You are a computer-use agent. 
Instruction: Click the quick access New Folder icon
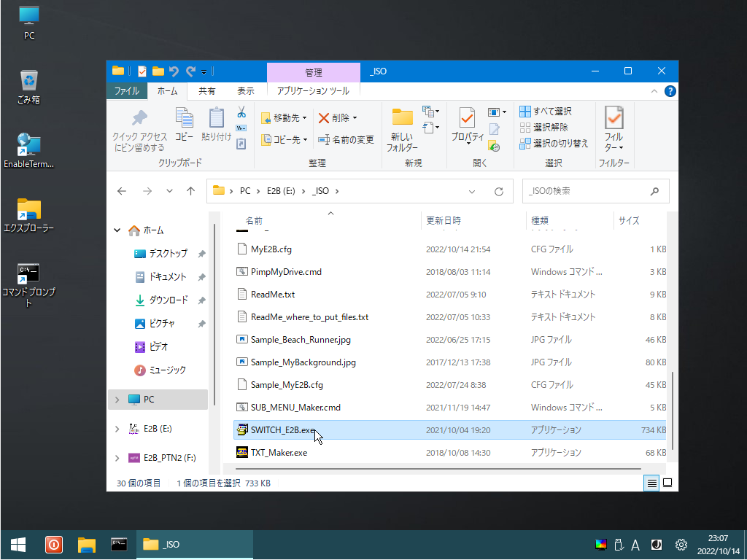[158, 71]
